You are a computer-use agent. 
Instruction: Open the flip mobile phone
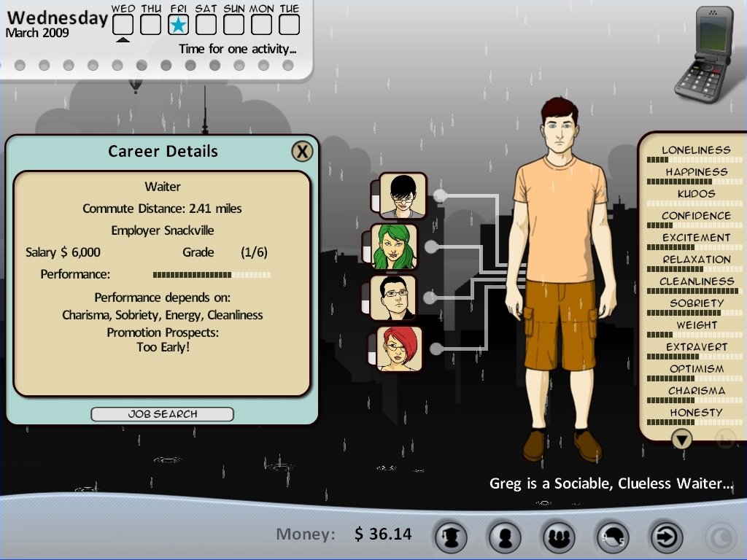point(702,55)
